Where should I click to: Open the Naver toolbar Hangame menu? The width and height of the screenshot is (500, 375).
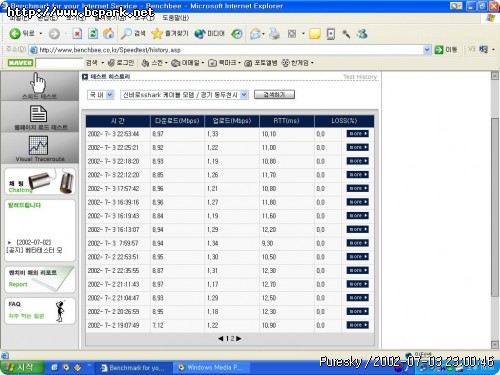coord(297,63)
